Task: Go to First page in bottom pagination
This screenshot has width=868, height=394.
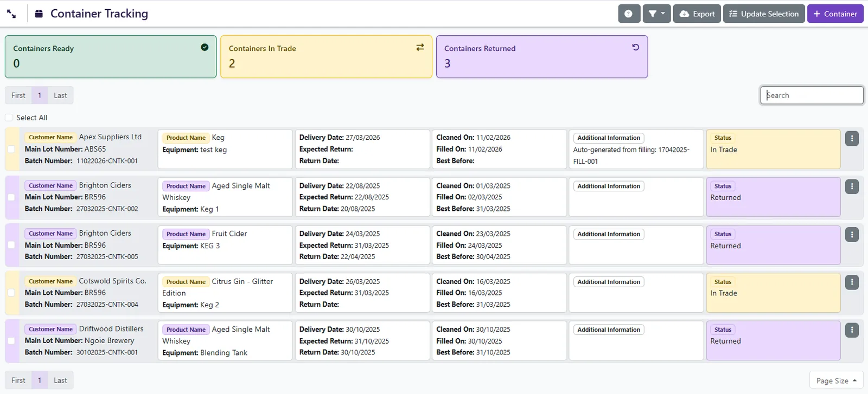Action: coord(18,380)
